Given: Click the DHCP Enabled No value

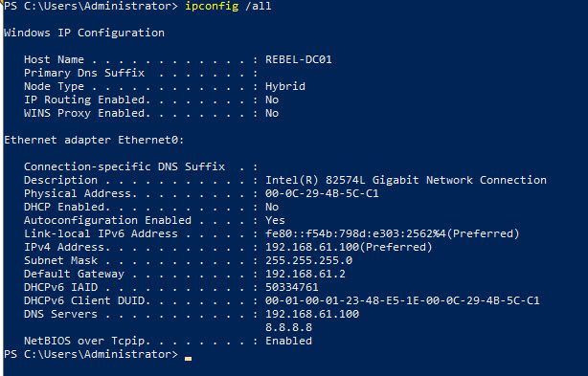Looking at the screenshot, I should pos(272,207).
